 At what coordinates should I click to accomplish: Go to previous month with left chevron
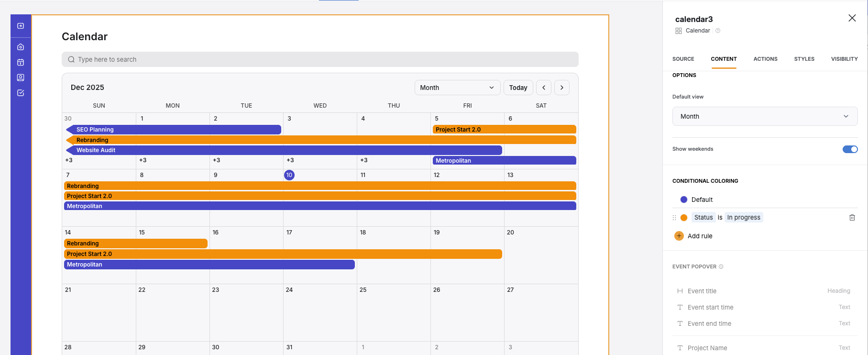click(x=544, y=88)
